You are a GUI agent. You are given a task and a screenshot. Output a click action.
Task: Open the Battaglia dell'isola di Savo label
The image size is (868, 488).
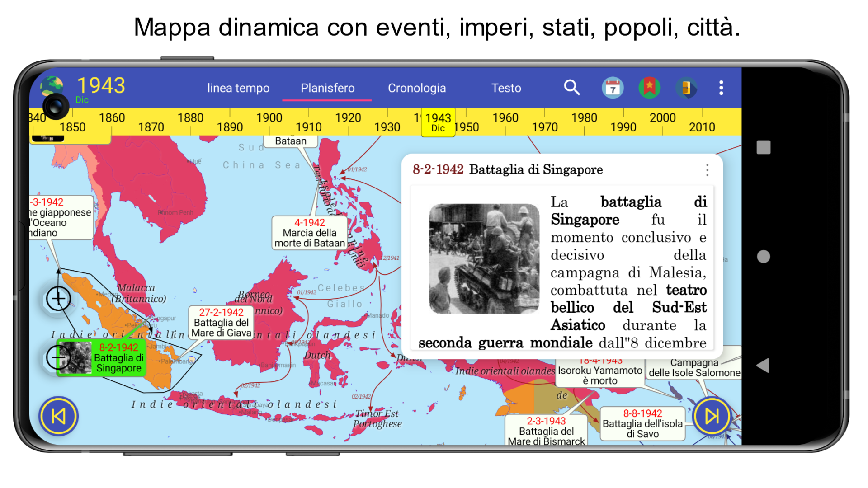pyautogui.click(x=642, y=423)
